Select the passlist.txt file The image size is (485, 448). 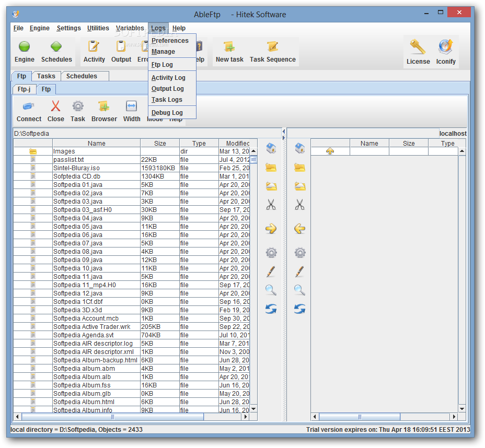132,160
